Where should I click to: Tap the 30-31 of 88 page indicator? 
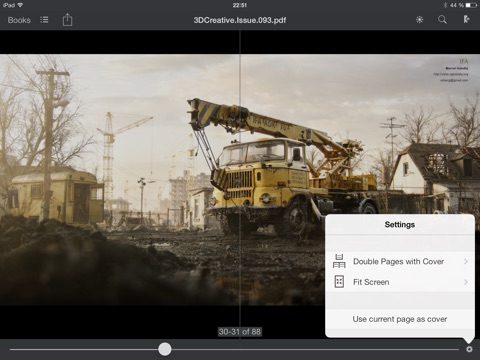[240, 332]
